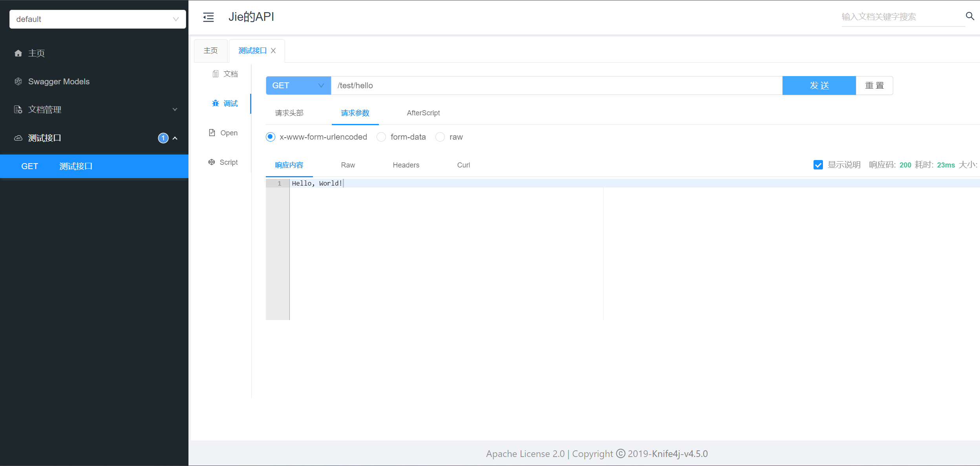Click the bug icon for 调试

click(216, 104)
